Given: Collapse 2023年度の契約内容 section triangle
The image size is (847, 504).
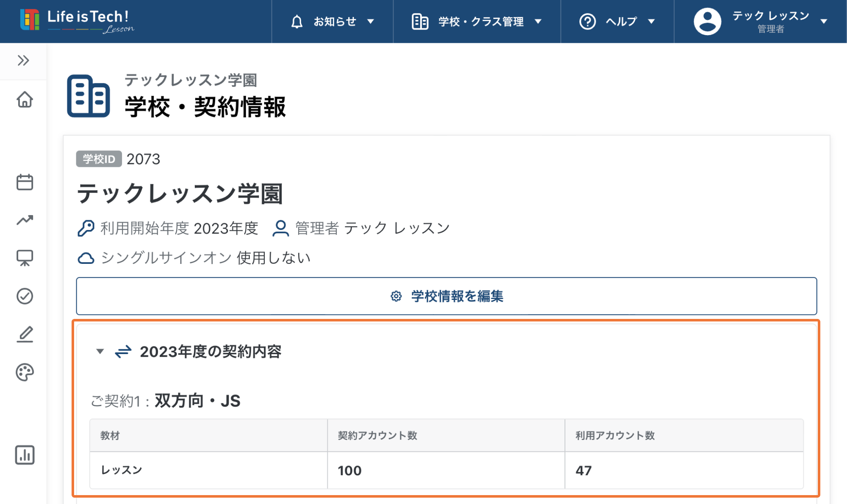Looking at the screenshot, I should tap(100, 351).
